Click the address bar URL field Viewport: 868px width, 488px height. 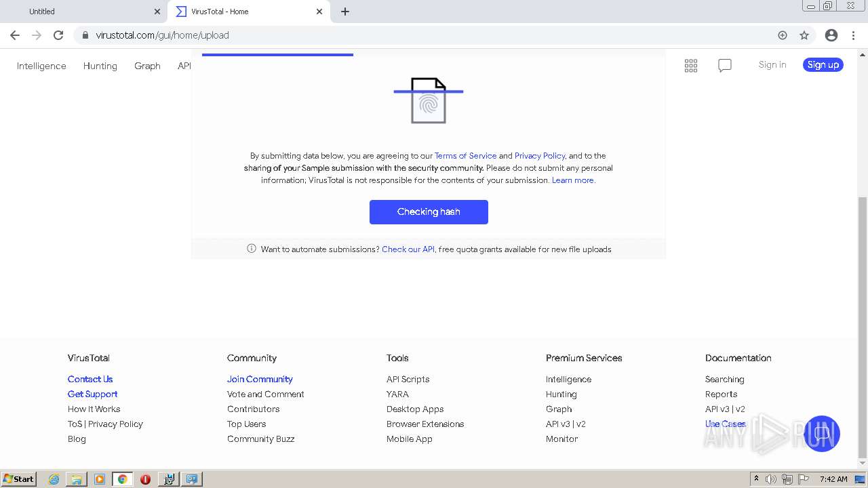pos(434,35)
